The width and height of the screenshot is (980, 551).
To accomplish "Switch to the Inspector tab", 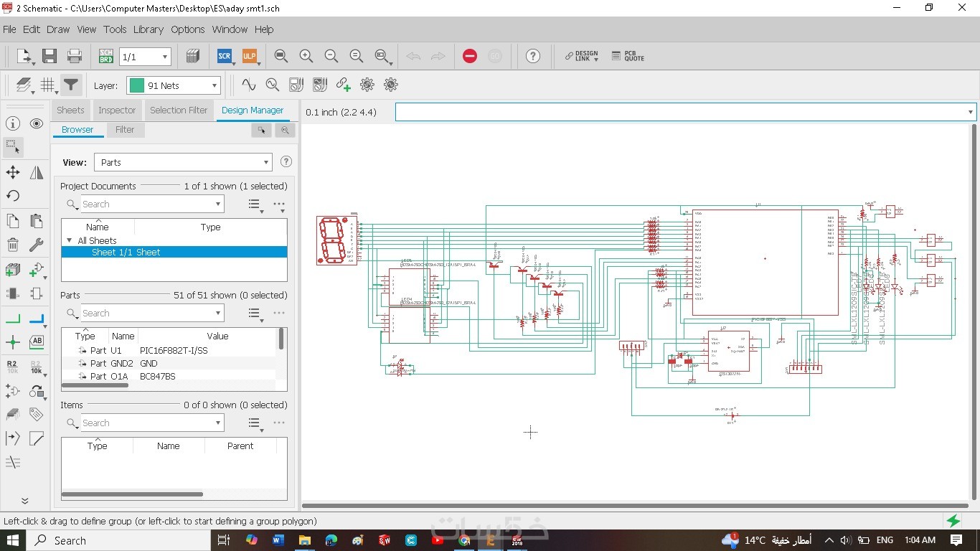I will (x=117, y=110).
